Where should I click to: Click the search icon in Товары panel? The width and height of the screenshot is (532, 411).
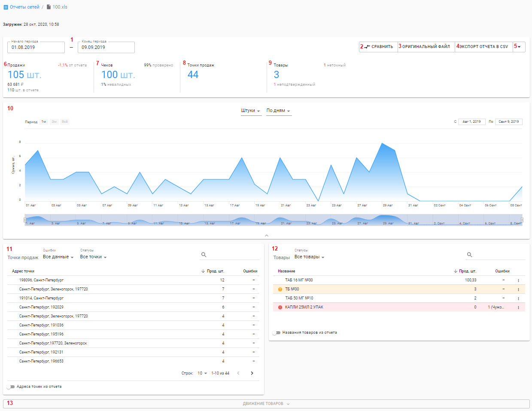pos(470,255)
